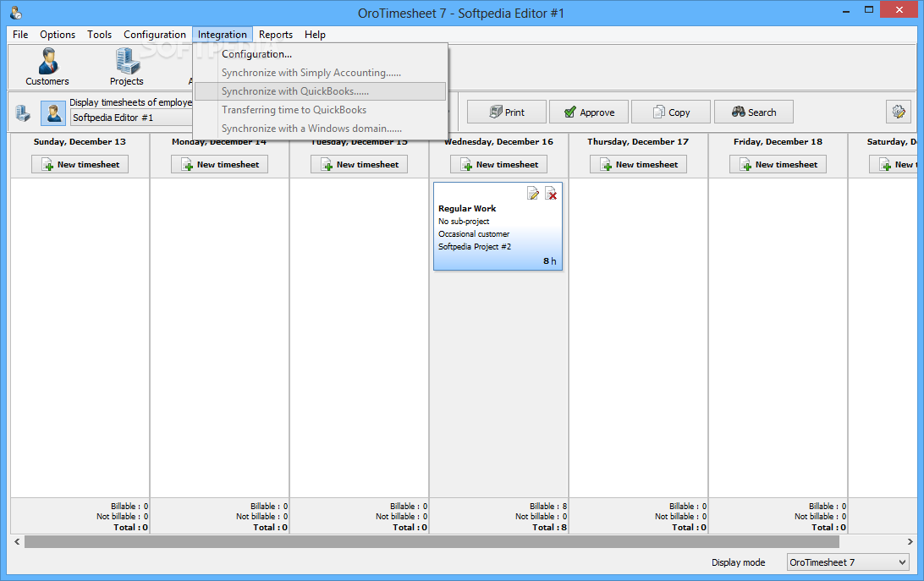Print the timesheets
Image resolution: width=924 pixels, height=581 pixels.
coord(507,112)
